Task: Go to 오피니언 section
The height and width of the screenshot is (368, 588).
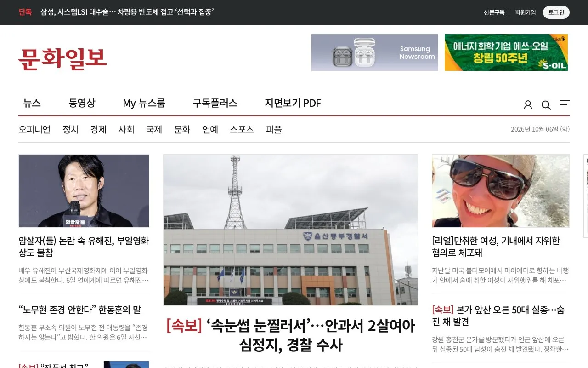Action: coord(34,130)
